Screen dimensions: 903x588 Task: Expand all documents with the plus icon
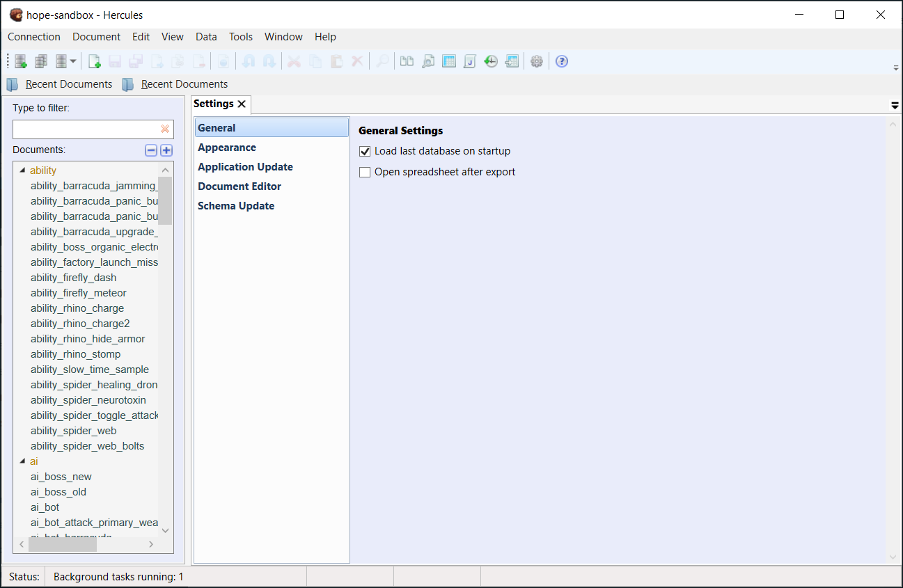coord(166,150)
